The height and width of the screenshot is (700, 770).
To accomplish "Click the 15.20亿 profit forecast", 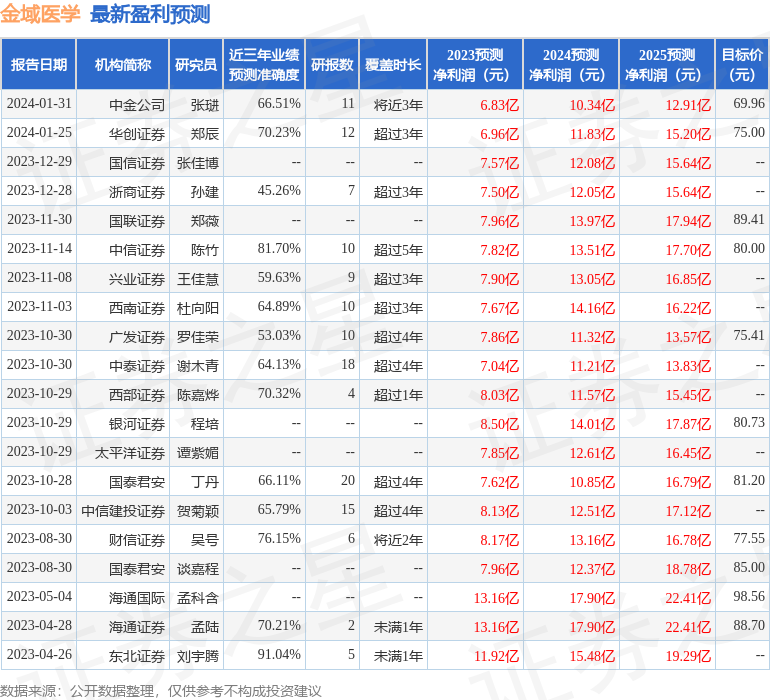I will pos(688,134).
